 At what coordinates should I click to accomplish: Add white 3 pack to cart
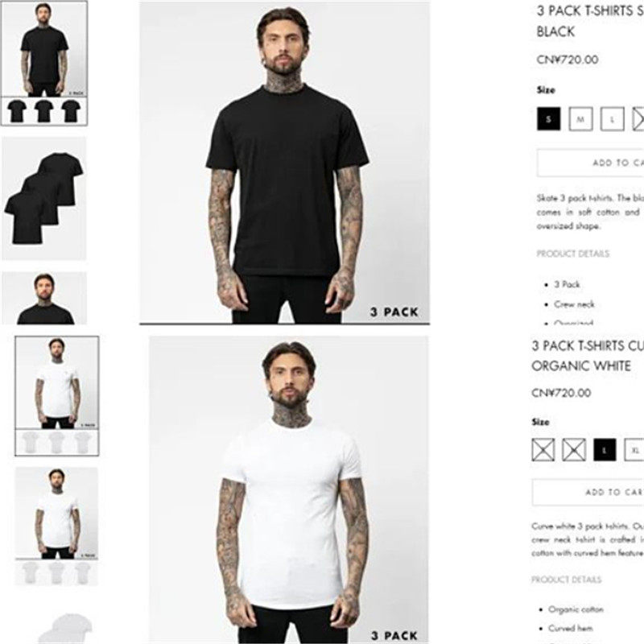point(588,492)
